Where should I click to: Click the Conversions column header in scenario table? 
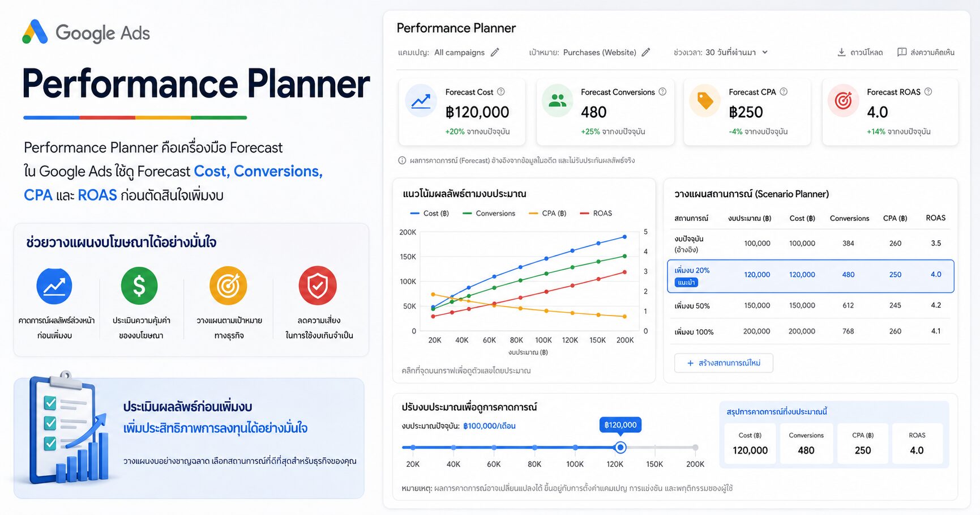(x=849, y=218)
